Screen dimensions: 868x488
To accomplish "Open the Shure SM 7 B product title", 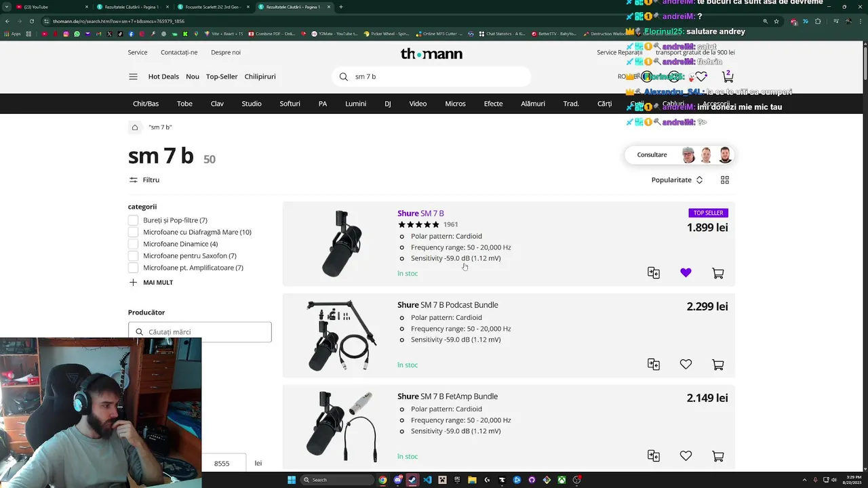I will [x=420, y=213].
